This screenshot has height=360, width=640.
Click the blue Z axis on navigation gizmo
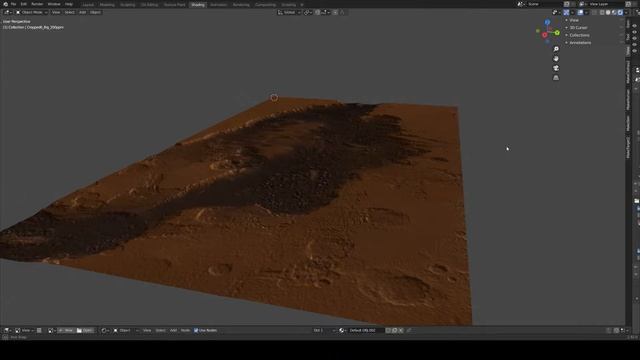[547, 22]
